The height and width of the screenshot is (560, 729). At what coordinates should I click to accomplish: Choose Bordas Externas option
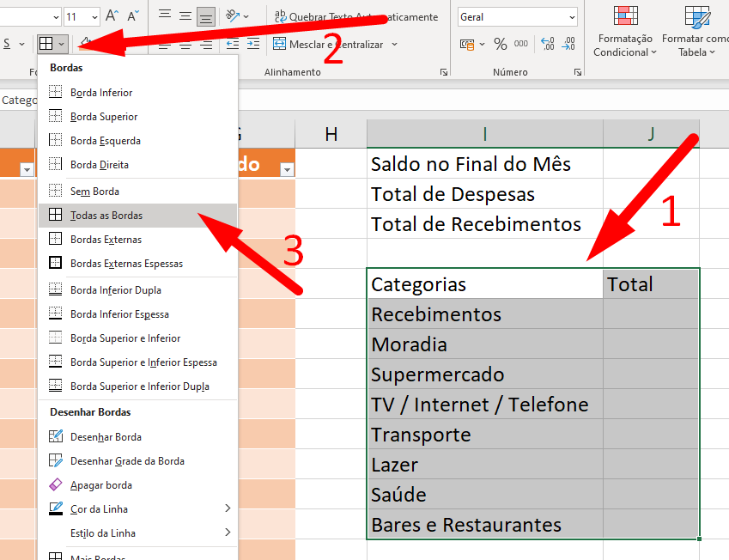click(138, 240)
